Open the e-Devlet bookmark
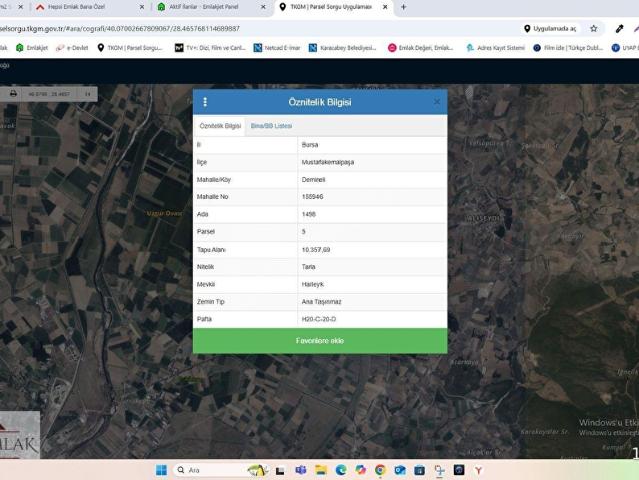Viewport: 639px width, 480px height. (x=72, y=47)
